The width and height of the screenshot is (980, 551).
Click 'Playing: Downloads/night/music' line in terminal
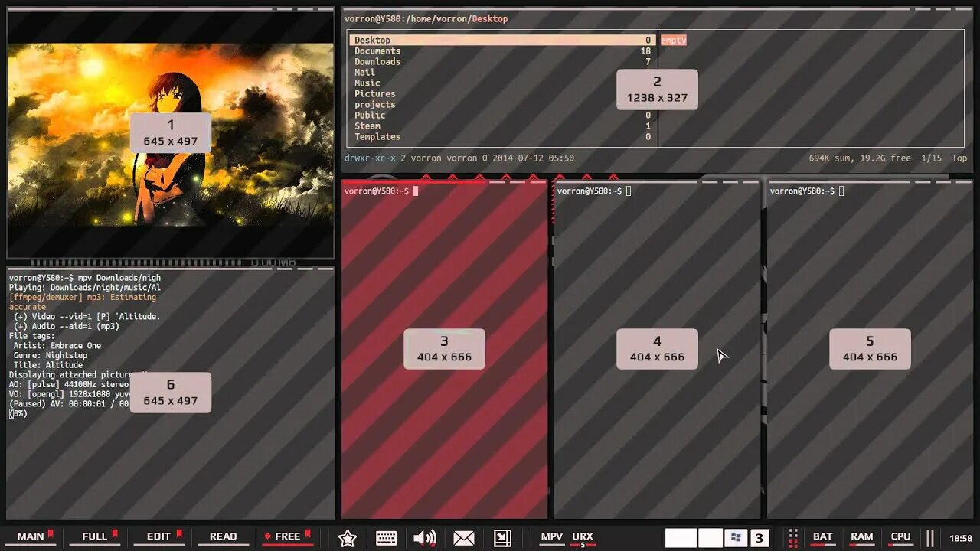pos(85,287)
